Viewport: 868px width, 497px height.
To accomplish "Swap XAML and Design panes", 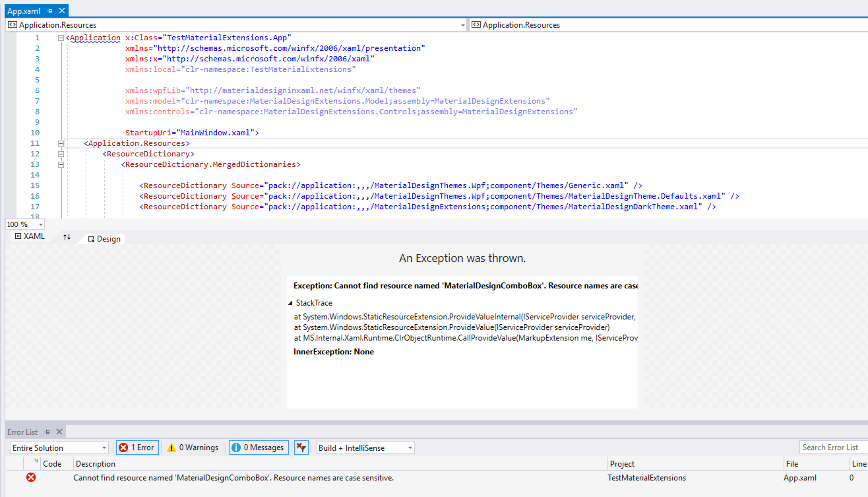I will coord(67,237).
